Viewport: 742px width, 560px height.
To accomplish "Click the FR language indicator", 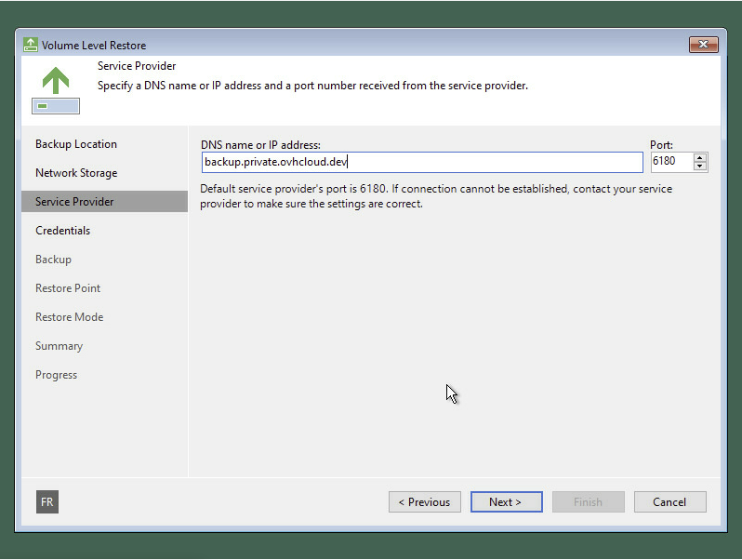I will click(x=47, y=502).
